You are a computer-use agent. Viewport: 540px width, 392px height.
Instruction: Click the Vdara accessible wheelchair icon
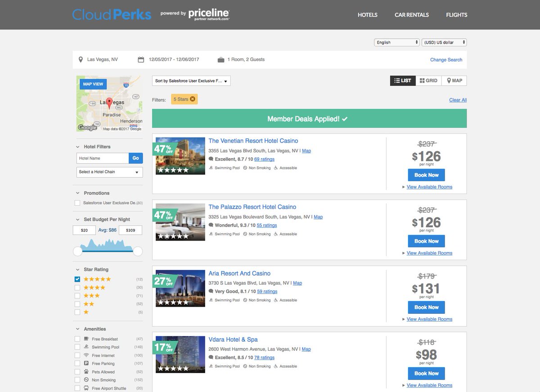(276, 366)
